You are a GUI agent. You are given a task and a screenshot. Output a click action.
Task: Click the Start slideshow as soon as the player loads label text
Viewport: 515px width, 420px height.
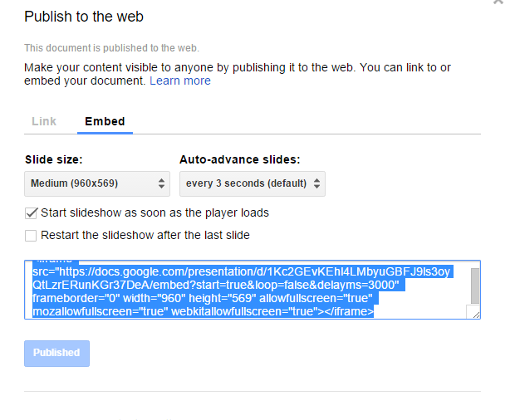click(154, 213)
